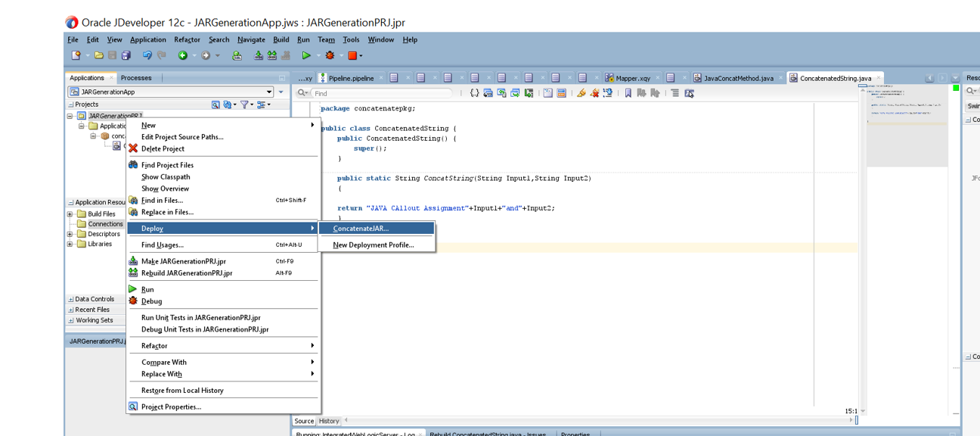Click the code overview thumbnail on the right
This screenshot has width=980, height=436.
tap(906, 125)
